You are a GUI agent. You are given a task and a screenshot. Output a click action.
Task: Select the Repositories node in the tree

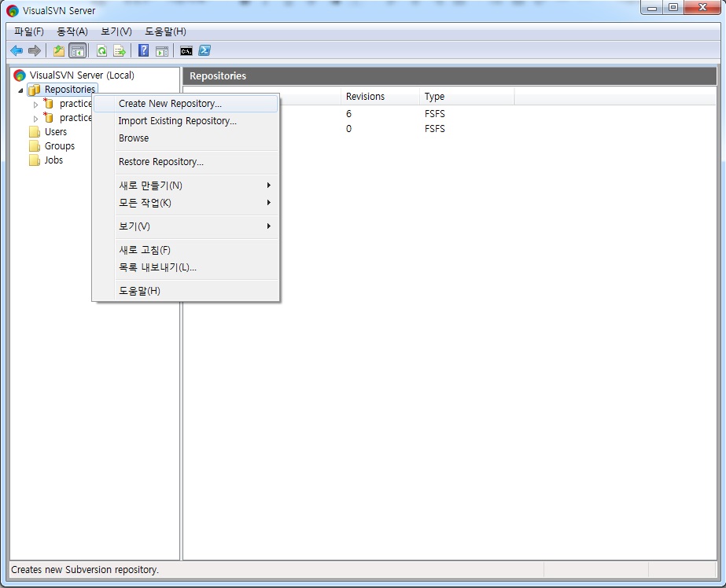coord(69,90)
